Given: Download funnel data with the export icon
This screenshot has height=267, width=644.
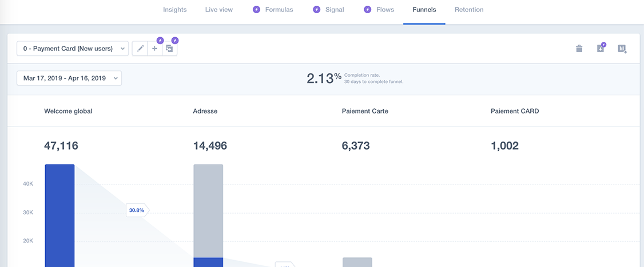Looking at the screenshot, I should [601, 49].
